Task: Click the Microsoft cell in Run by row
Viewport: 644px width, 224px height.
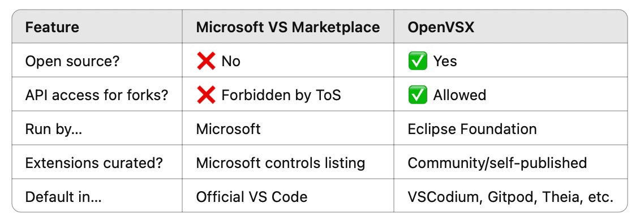Action: pyautogui.click(x=229, y=129)
